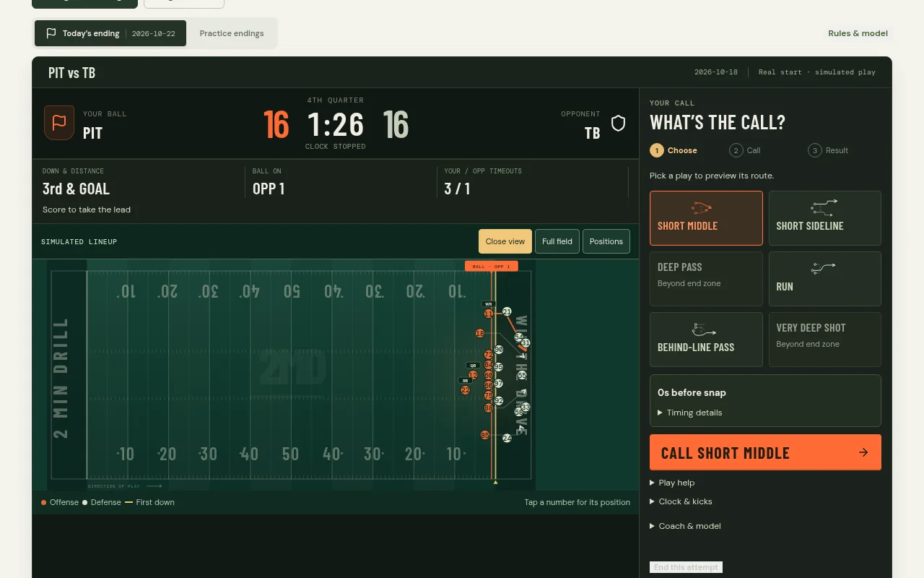Select the Short Middle play
Viewport: 924px width, 578px height.
coord(706,218)
